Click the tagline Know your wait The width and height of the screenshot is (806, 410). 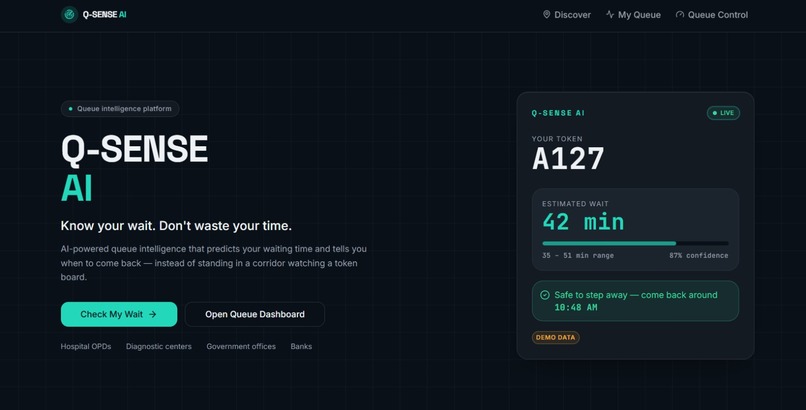[x=176, y=226]
